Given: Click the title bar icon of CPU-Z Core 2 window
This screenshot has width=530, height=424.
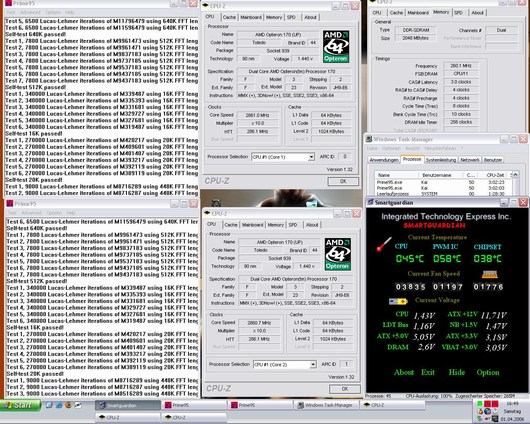Looking at the screenshot, I should 207,213.
